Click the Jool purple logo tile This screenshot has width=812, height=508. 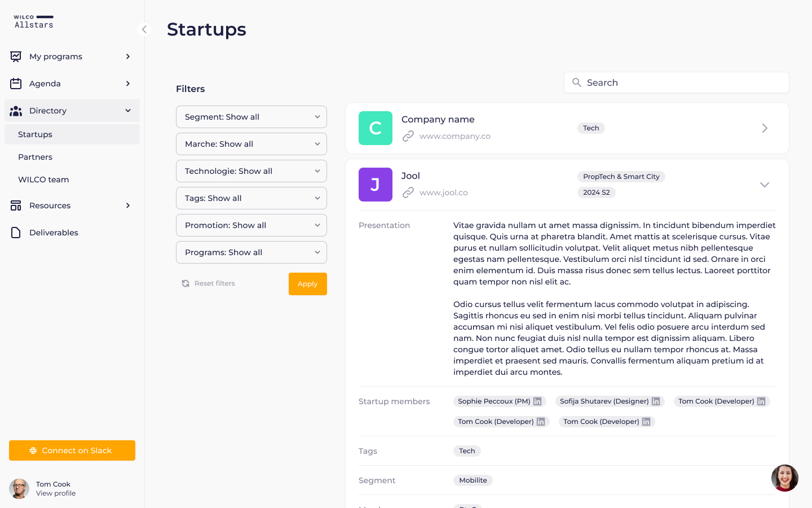click(x=376, y=185)
